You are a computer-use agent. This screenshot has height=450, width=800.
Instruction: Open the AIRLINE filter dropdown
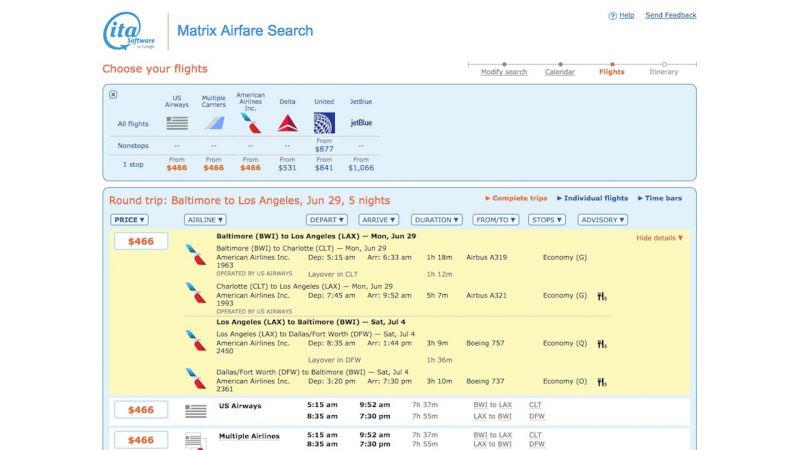click(205, 219)
